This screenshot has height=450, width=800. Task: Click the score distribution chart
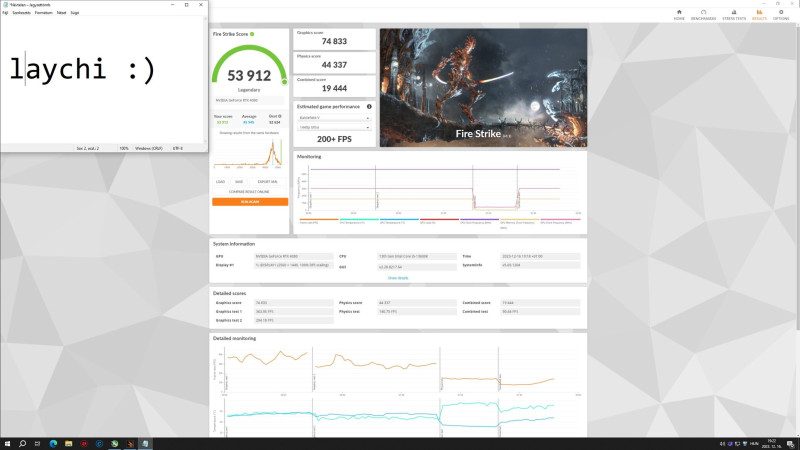tap(249, 154)
